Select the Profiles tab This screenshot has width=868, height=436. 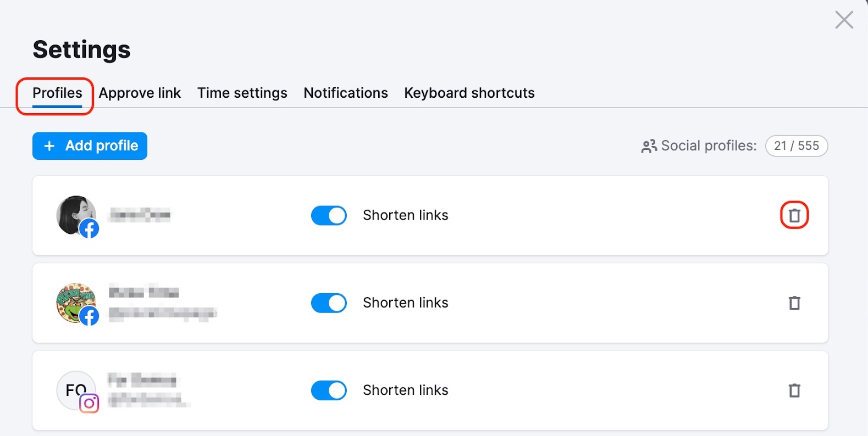coord(57,93)
